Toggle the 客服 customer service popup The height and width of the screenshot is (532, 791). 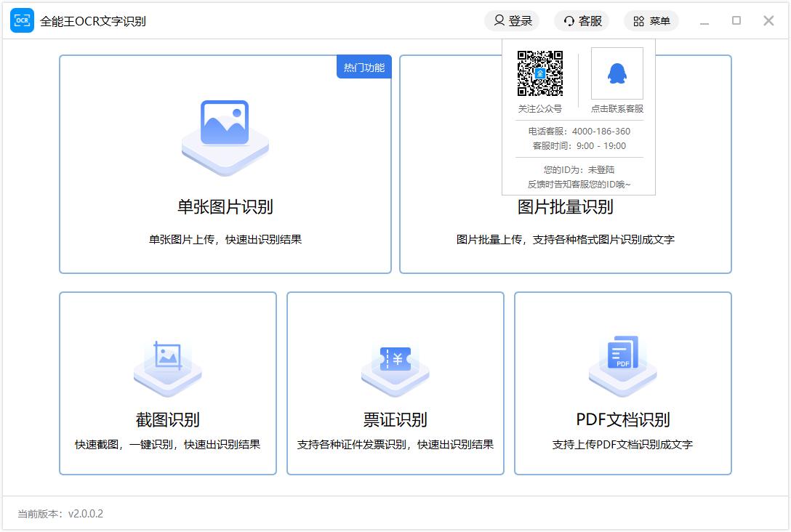click(x=582, y=21)
